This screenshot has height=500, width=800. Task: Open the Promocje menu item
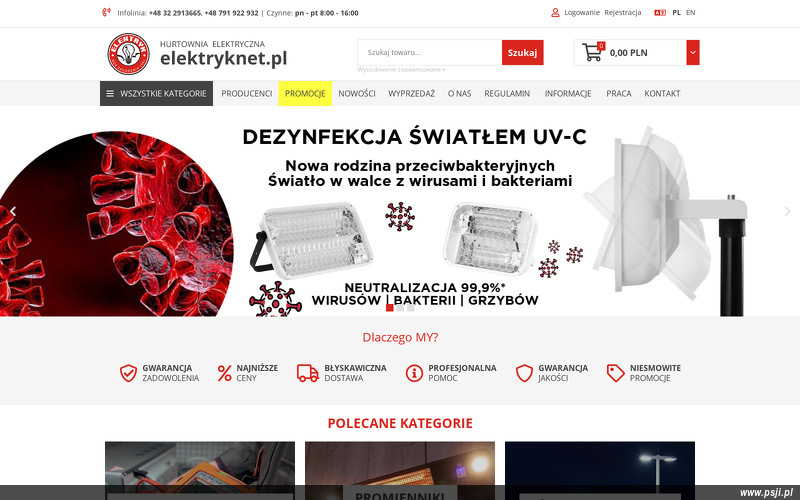[x=305, y=93]
